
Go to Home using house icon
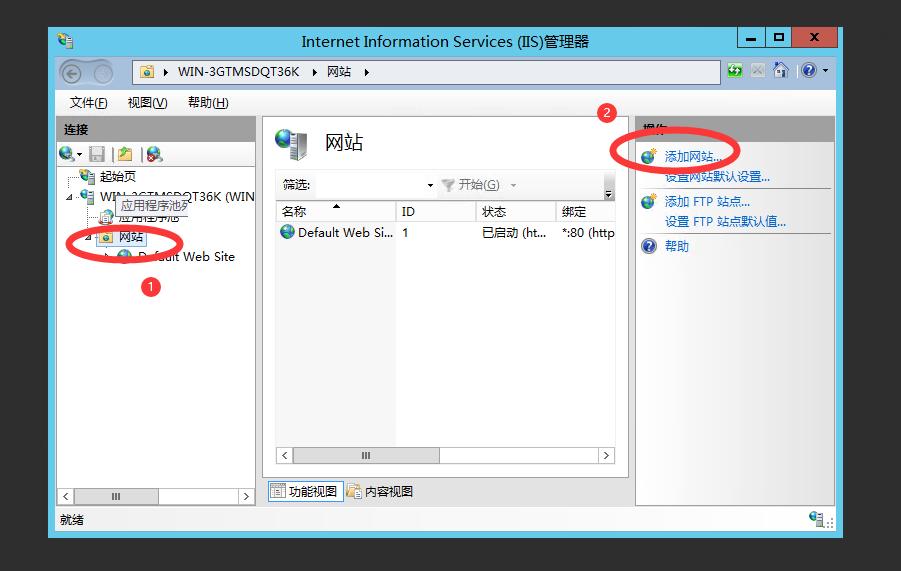point(780,70)
